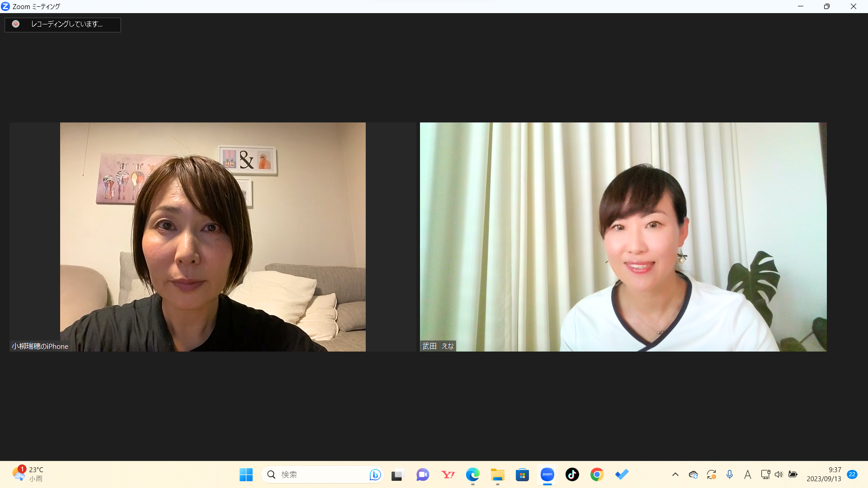
Task: Open Google Chrome from the taskbar
Action: [597, 474]
